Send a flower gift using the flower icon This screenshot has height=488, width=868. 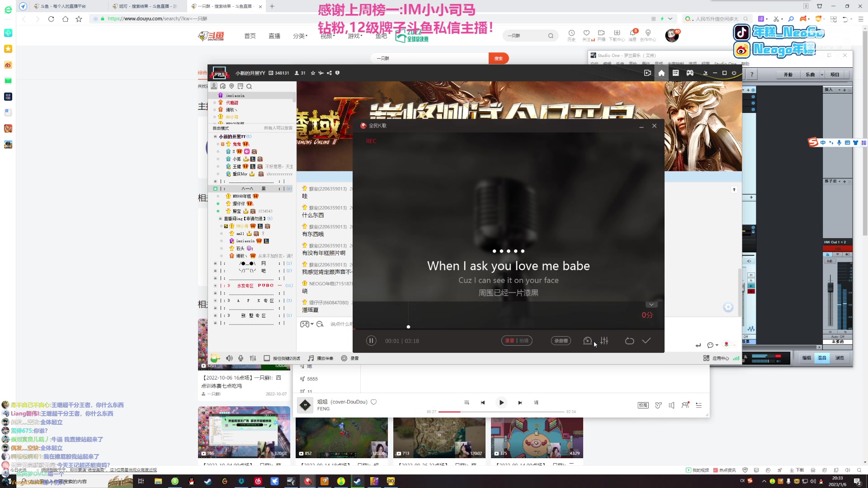tap(726, 344)
